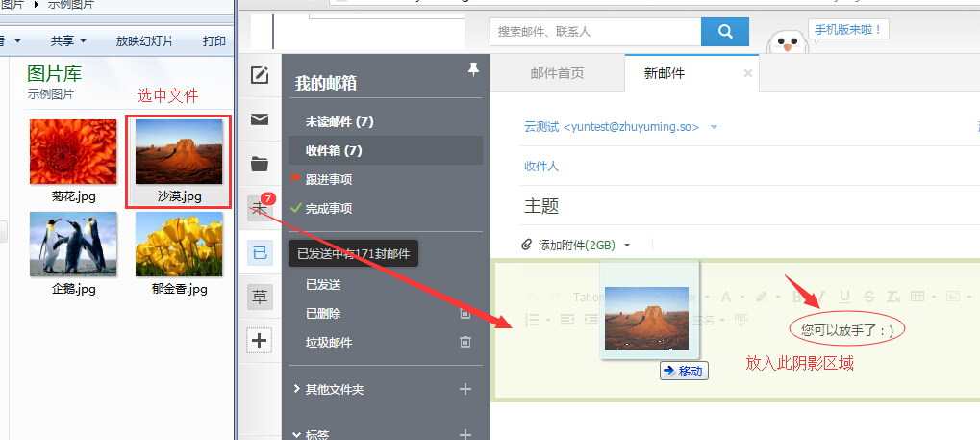Open the 添加附件 dropdown arrow
The width and height of the screenshot is (980, 440).
[x=627, y=246]
